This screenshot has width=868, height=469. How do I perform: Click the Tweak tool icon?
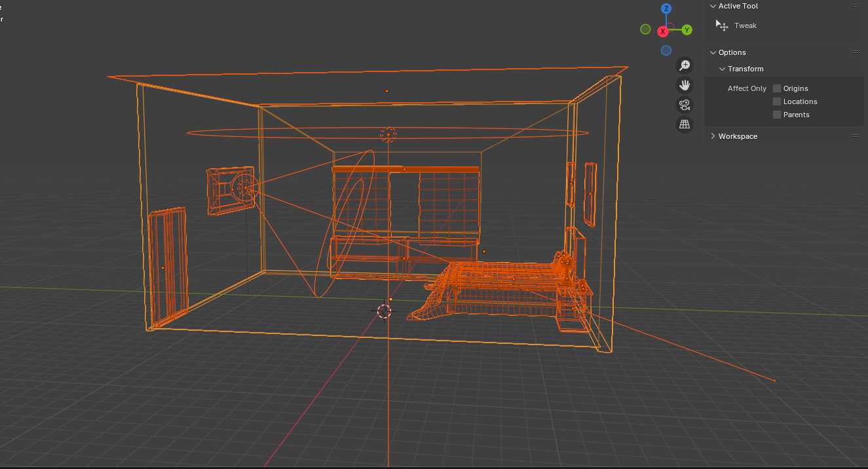pos(723,26)
